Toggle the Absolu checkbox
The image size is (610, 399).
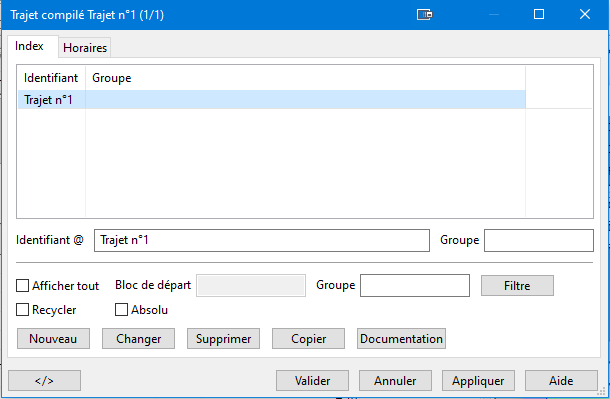click(x=121, y=310)
